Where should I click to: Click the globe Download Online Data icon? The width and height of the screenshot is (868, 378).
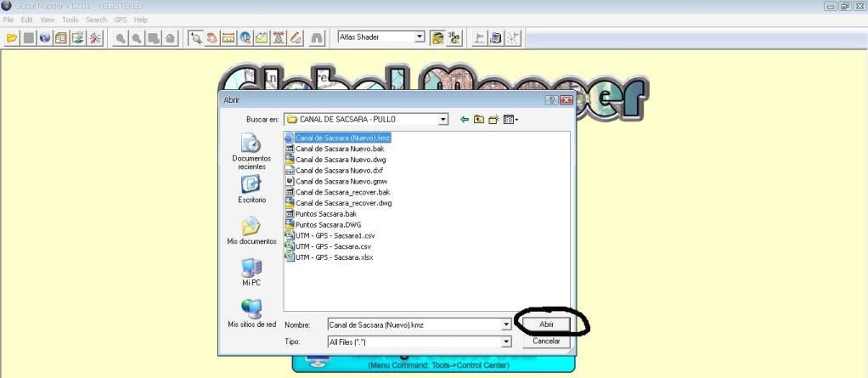tap(45, 37)
